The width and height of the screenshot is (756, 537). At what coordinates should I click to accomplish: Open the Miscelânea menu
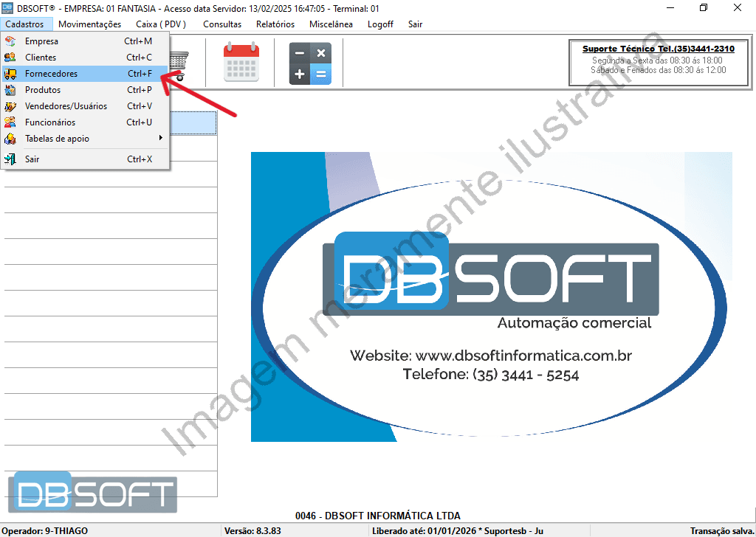tap(331, 24)
